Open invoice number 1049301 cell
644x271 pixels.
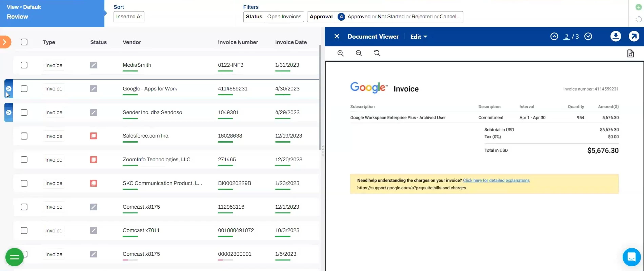pyautogui.click(x=228, y=112)
